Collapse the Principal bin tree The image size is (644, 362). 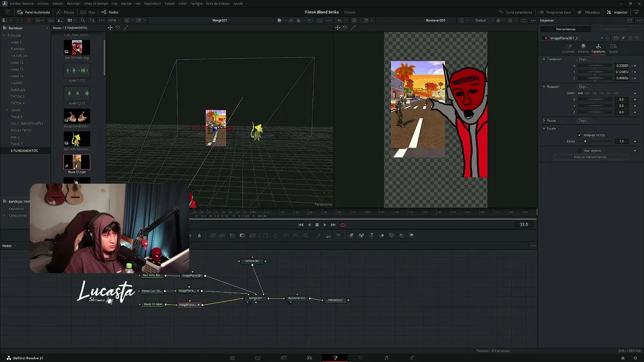pos(4,35)
